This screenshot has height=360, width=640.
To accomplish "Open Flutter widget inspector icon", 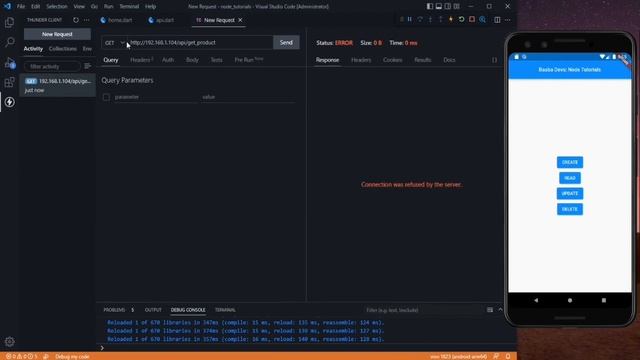I will coord(482,20).
